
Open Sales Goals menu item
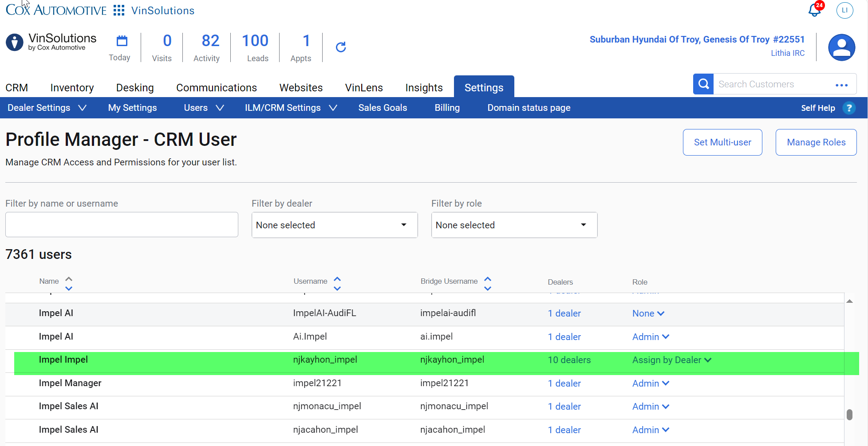(x=383, y=108)
